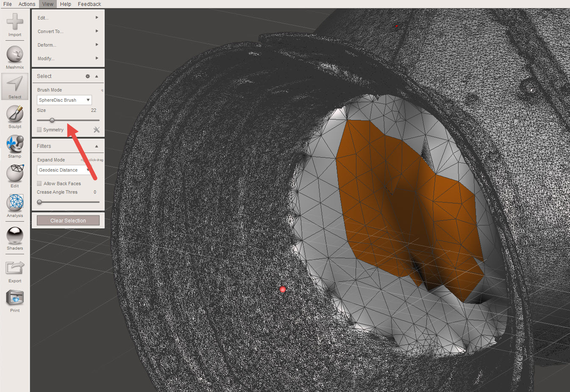Open Select panel gear settings
This screenshot has width=570, height=392.
coord(88,76)
